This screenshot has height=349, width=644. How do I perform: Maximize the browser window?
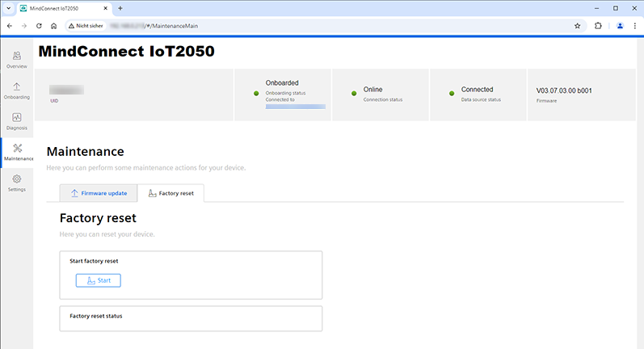click(616, 8)
